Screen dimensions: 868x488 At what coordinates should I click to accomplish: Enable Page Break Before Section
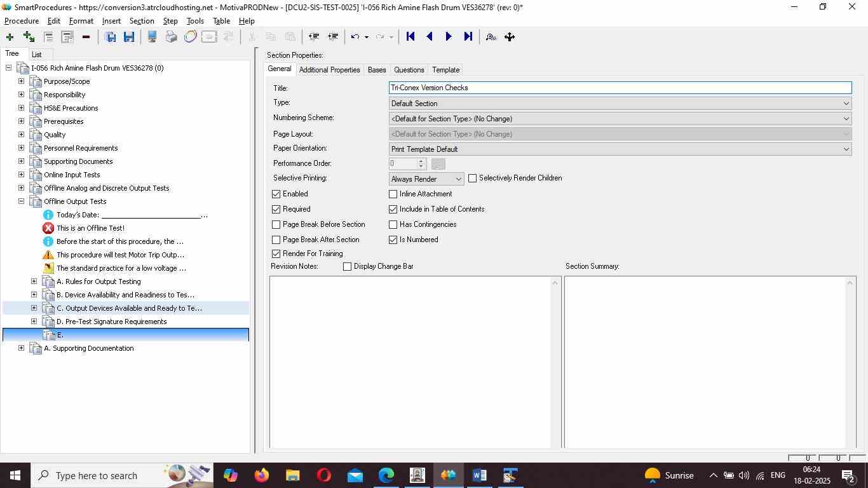(x=276, y=224)
